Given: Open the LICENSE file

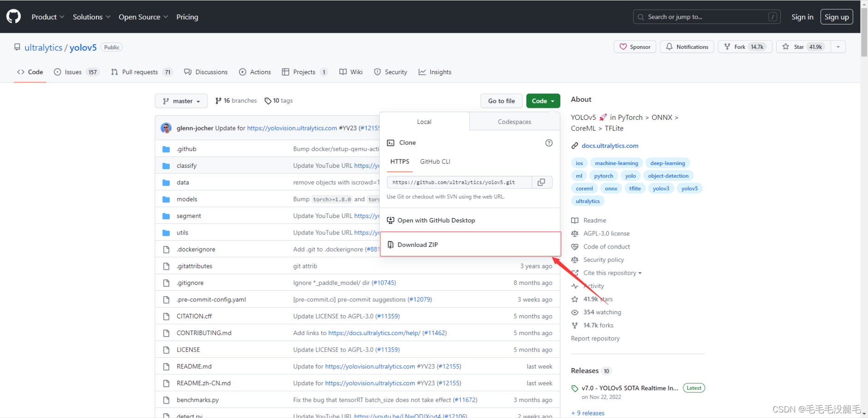Looking at the screenshot, I should [x=188, y=350].
